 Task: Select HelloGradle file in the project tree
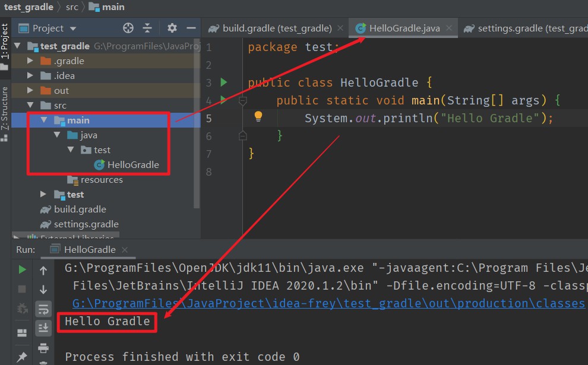click(x=133, y=164)
